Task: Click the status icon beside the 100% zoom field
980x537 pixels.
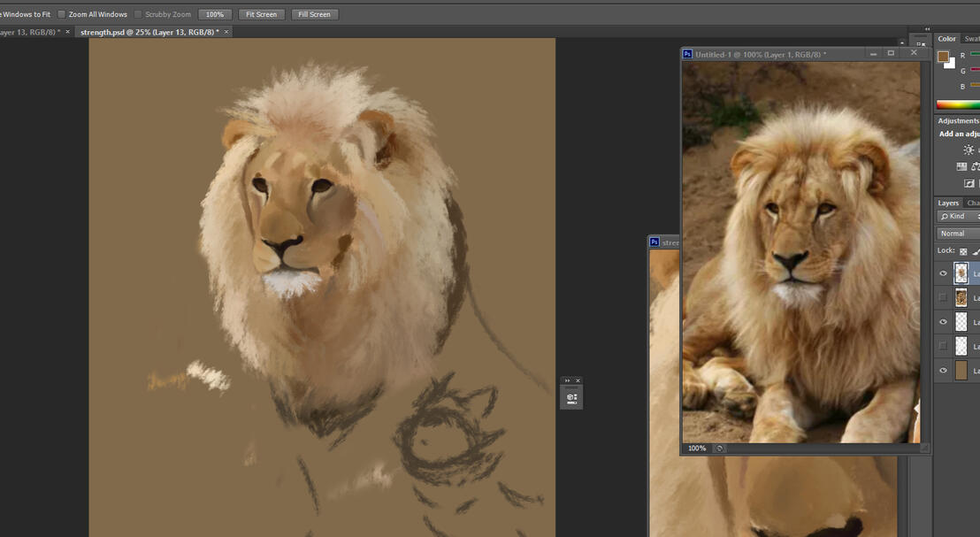Action: (x=719, y=449)
